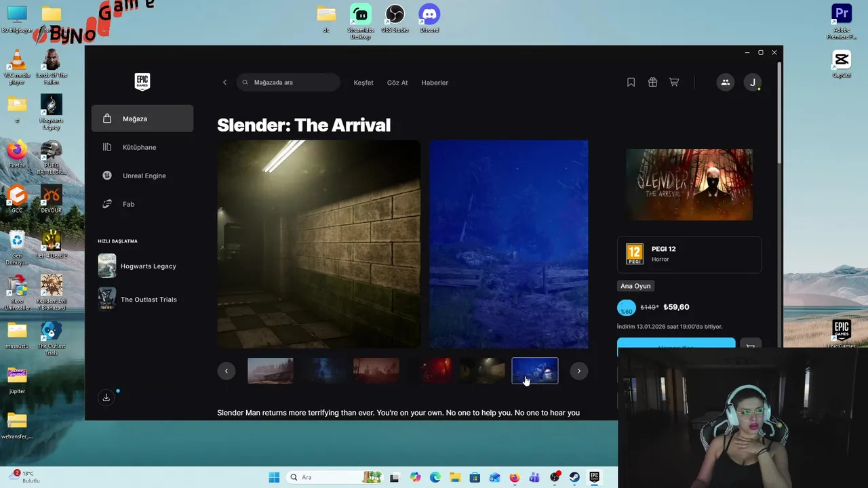The width and height of the screenshot is (868, 488).
Task: Click the Mağazada ara search field
Action: (288, 82)
